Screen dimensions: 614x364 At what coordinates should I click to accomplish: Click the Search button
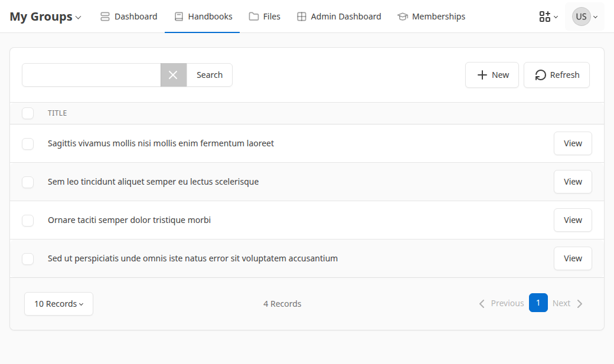click(210, 75)
